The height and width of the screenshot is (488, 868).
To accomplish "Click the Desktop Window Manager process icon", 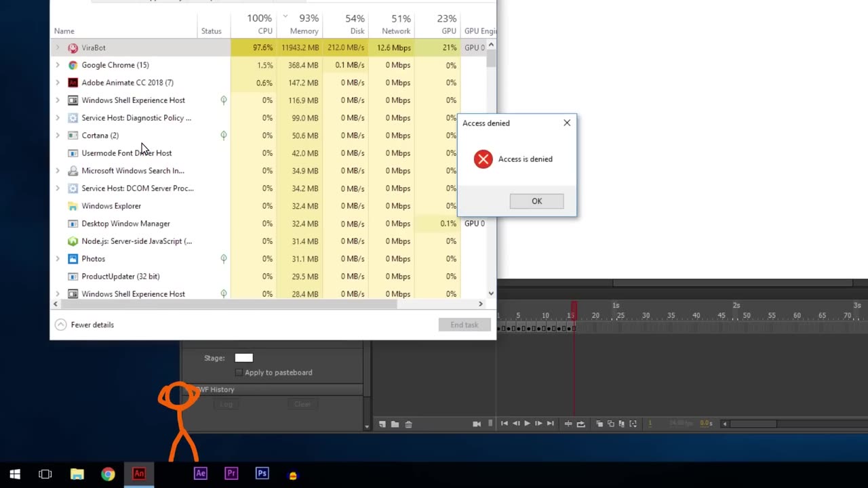I will click(73, 224).
